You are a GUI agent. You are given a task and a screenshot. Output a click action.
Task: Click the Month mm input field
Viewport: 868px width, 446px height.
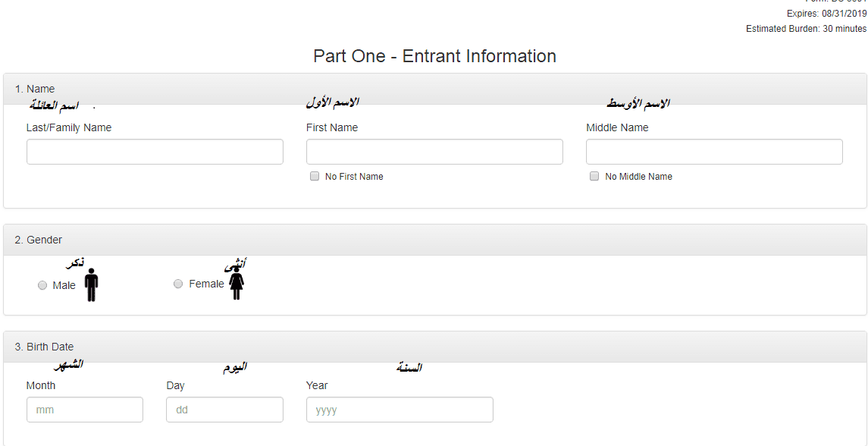pos(85,410)
